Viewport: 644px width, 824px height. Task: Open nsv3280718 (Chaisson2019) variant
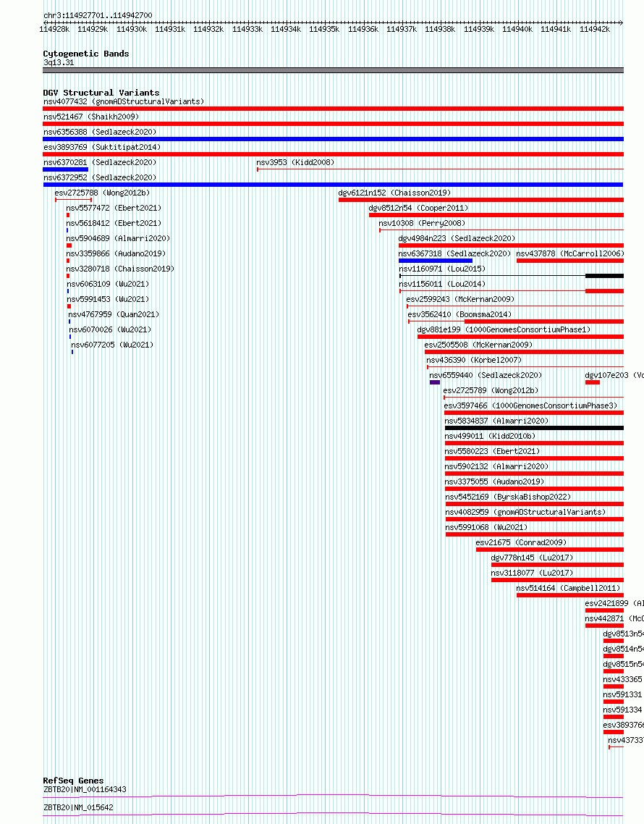(x=120, y=269)
